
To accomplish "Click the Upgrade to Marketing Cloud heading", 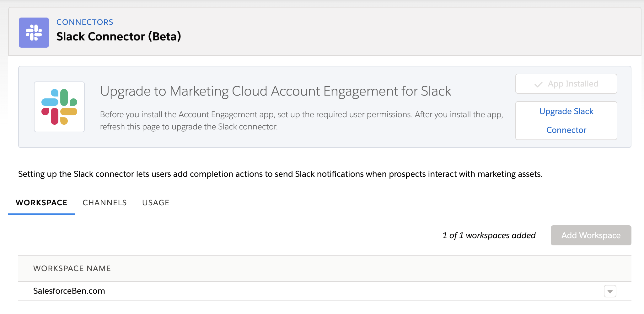I will [276, 91].
